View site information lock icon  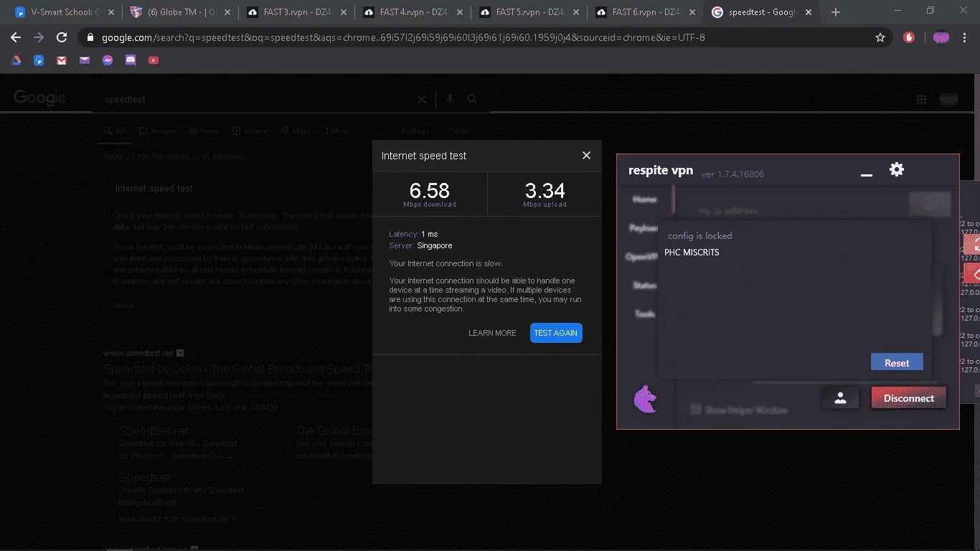tap(90, 37)
